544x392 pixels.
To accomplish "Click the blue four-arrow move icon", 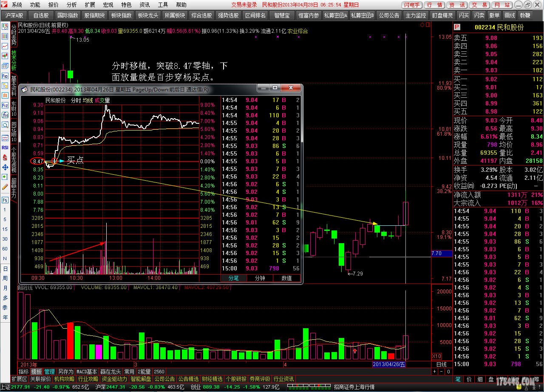I will [x=5, y=167].
